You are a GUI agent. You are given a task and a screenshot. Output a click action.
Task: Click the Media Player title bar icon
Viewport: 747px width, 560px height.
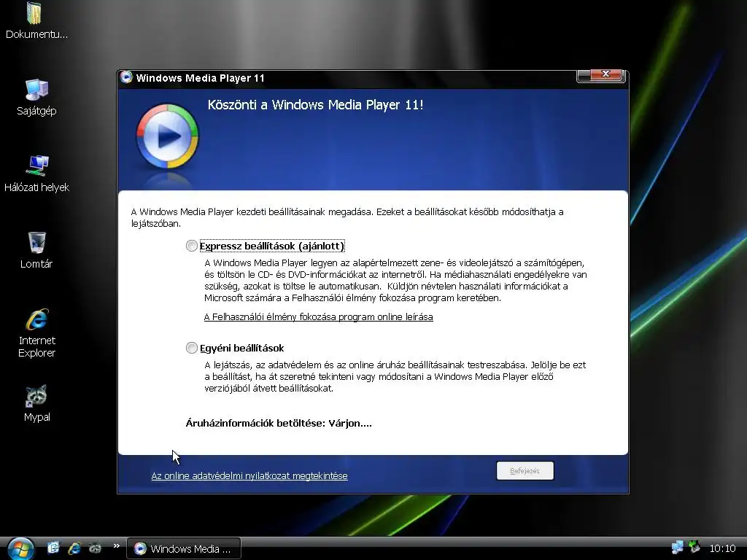tap(126, 77)
